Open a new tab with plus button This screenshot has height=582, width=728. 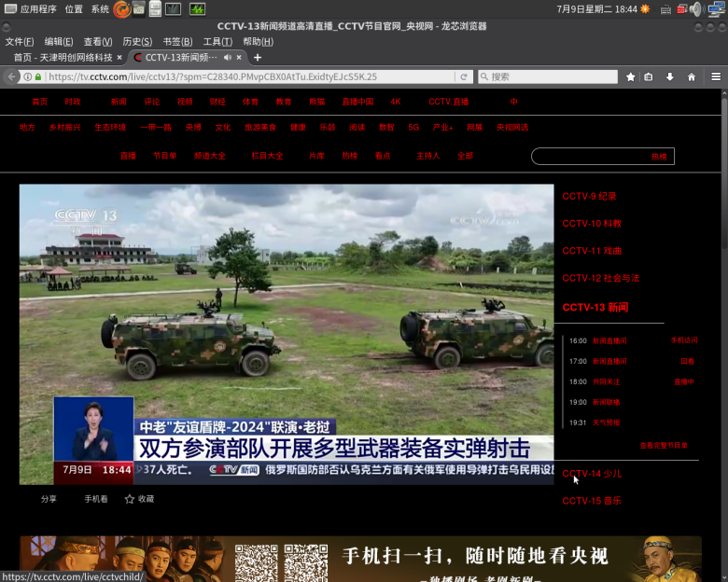click(258, 58)
